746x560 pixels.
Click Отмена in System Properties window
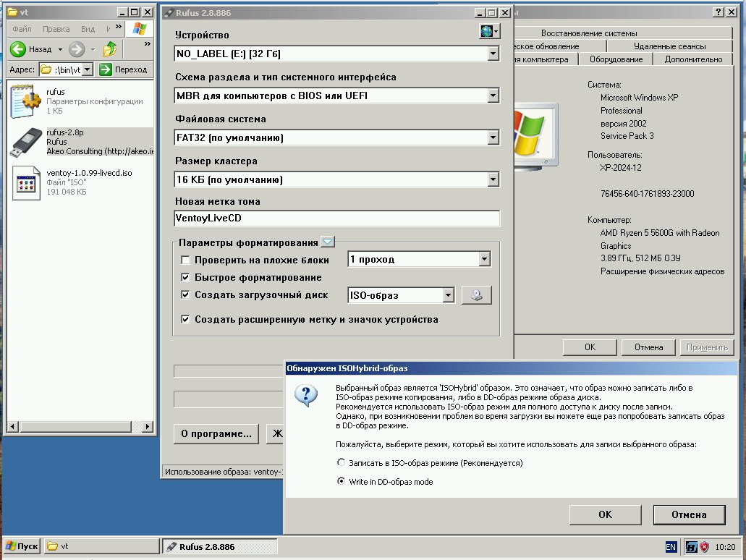[x=648, y=347]
